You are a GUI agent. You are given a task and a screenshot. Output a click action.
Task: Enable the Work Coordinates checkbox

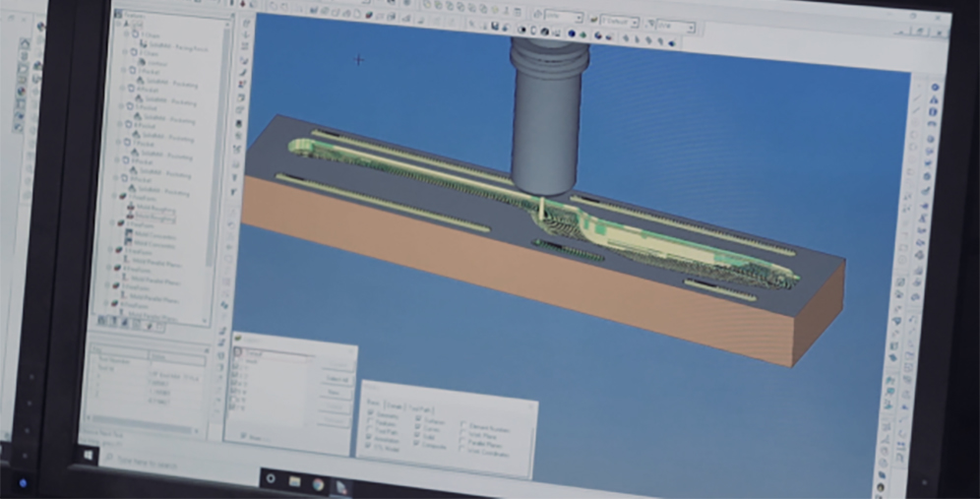click(462, 450)
